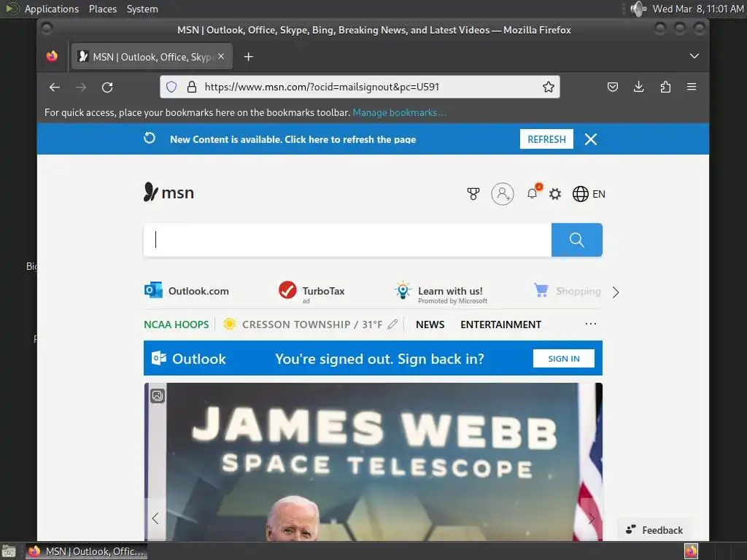The width and height of the screenshot is (747, 560).
Task: Click the blue search magnifier button
Action: [577, 239]
